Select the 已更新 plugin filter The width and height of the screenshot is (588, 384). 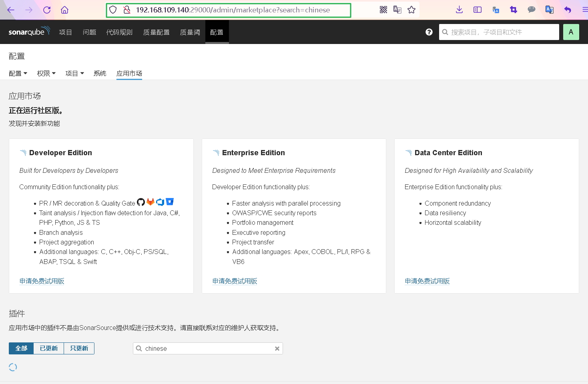click(x=49, y=348)
